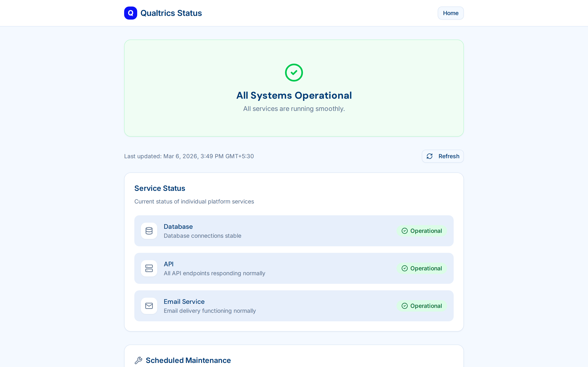Click the API server icon

coord(149,268)
